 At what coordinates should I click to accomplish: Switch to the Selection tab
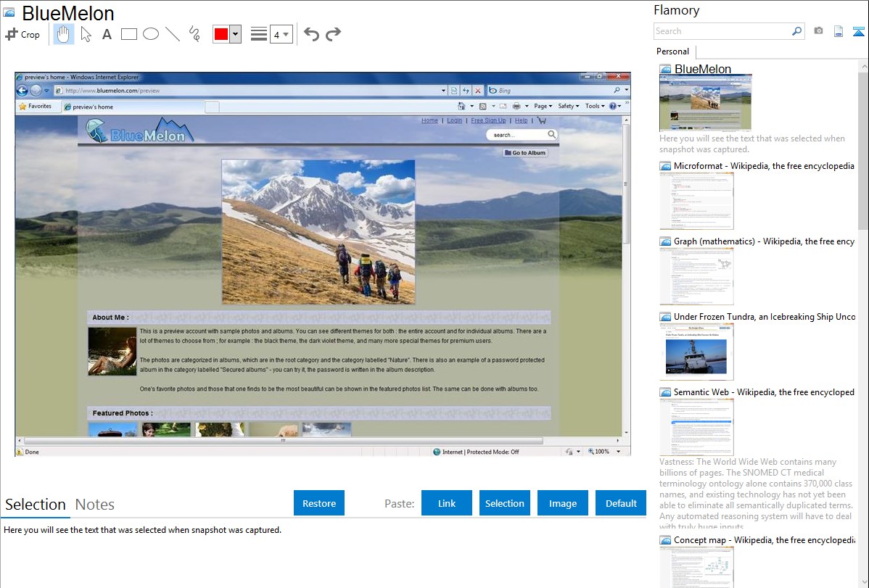(36, 505)
